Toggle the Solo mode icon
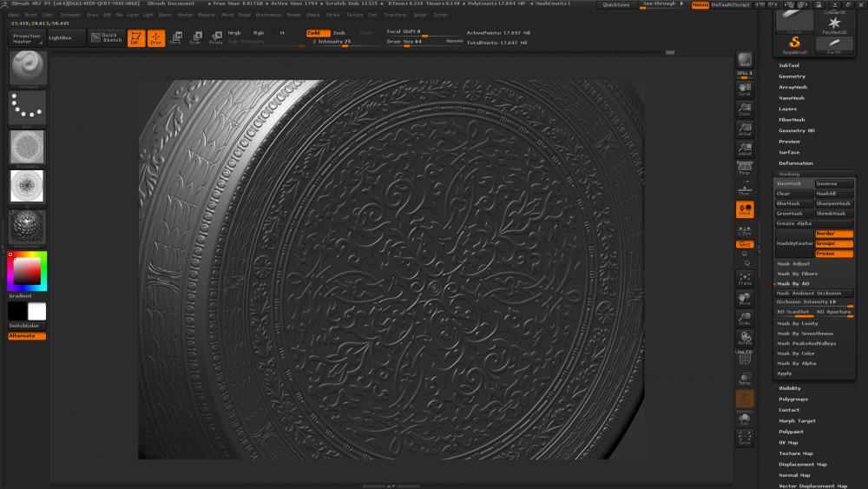Screen dimensions: 868x489 [x=745, y=420]
